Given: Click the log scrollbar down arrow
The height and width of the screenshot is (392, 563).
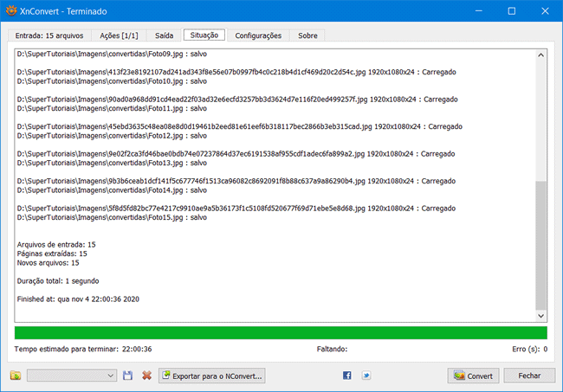Looking at the screenshot, I should pos(541,317).
